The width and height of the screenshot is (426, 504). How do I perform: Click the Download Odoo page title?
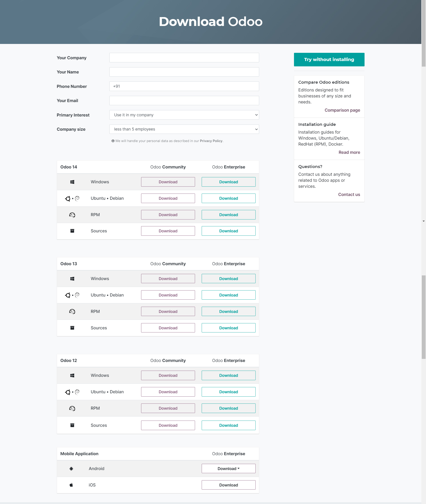pos(211,22)
